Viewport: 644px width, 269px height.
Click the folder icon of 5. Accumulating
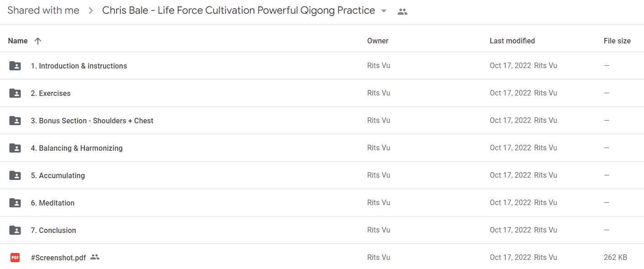(15, 175)
